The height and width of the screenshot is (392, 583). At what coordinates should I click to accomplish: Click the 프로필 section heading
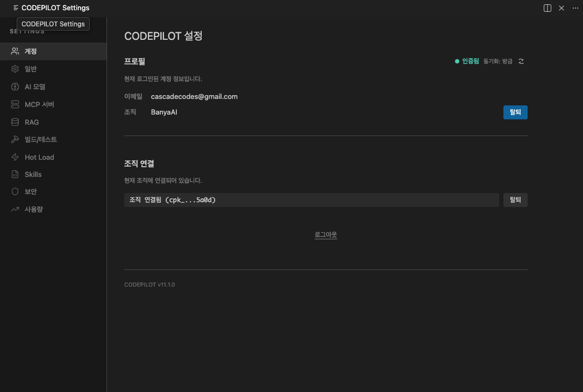pos(134,61)
